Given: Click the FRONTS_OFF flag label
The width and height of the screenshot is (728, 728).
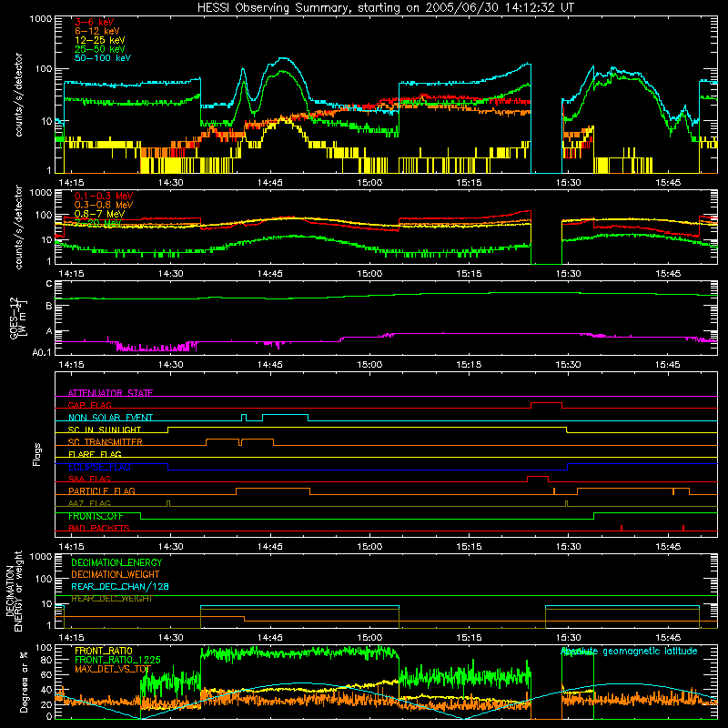Looking at the screenshot, I should point(96,516).
